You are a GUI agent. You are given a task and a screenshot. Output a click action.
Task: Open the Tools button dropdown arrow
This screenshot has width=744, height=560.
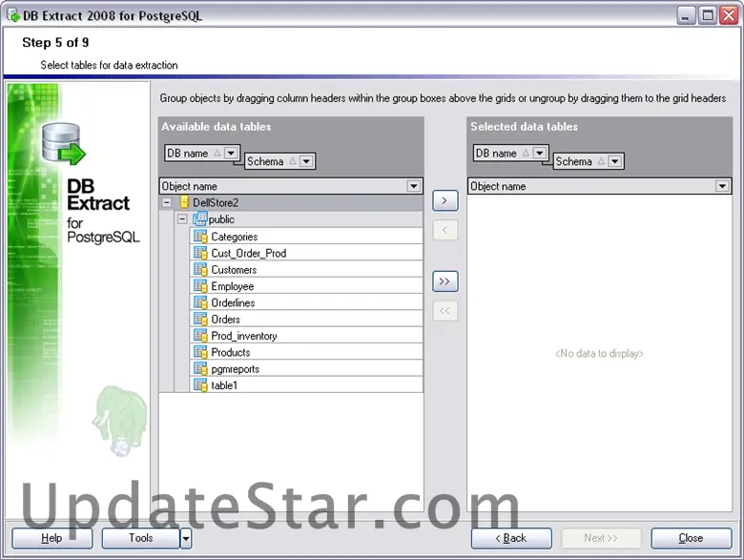pos(186,538)
